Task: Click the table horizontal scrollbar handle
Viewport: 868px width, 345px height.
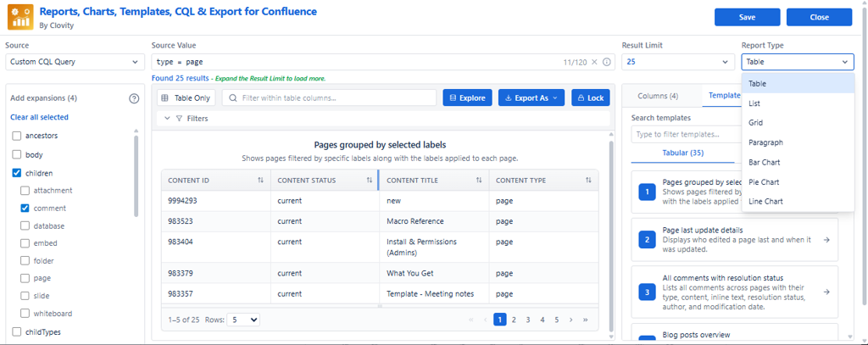Action: [x=380, y=306]
